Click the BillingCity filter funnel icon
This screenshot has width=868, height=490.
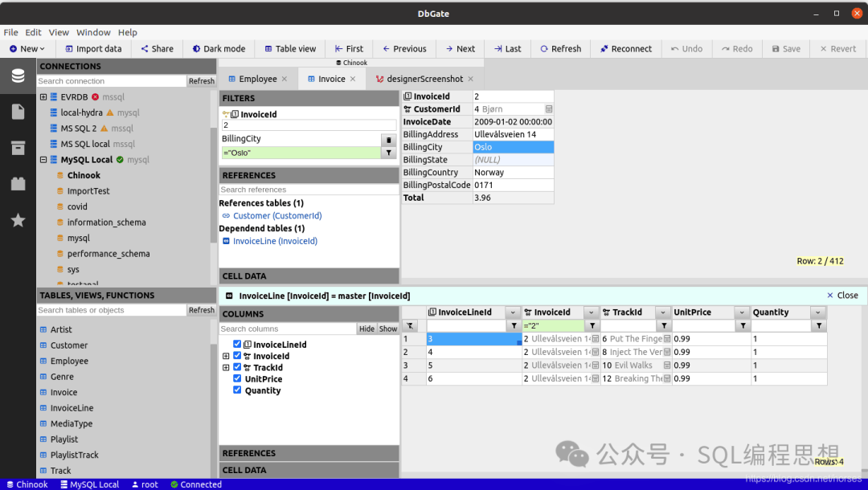(x=389, y=153)
